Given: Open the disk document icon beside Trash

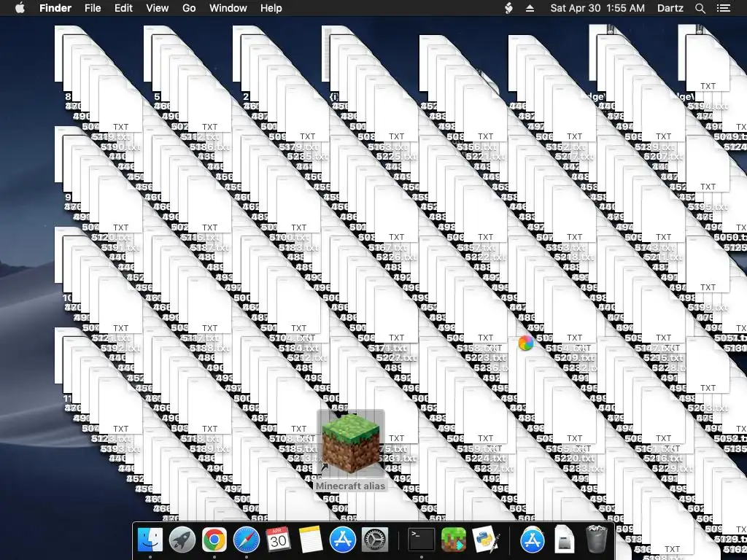Looking at the screenshot, I should pos(564,540).
